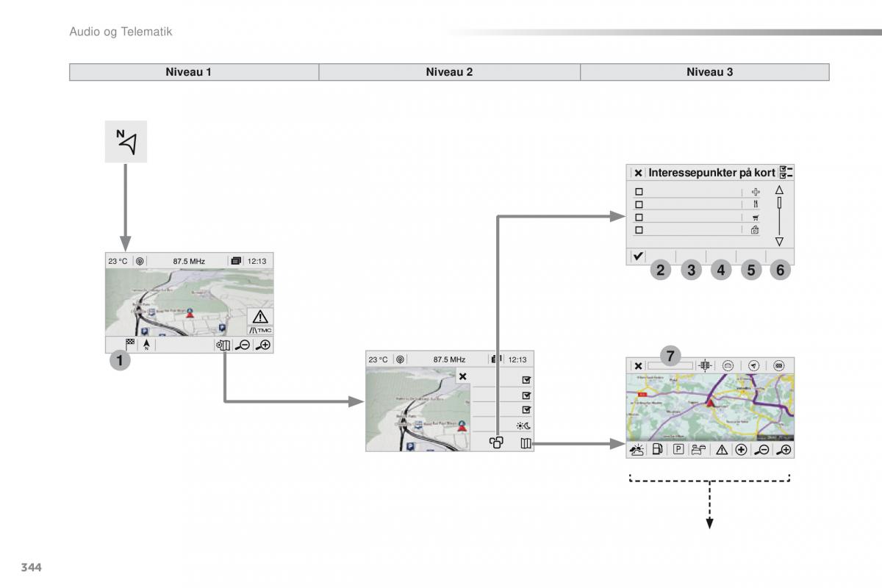Open select-all checklist icon in POI header
The height and width of the screenshot is (588, 882).
786,173
